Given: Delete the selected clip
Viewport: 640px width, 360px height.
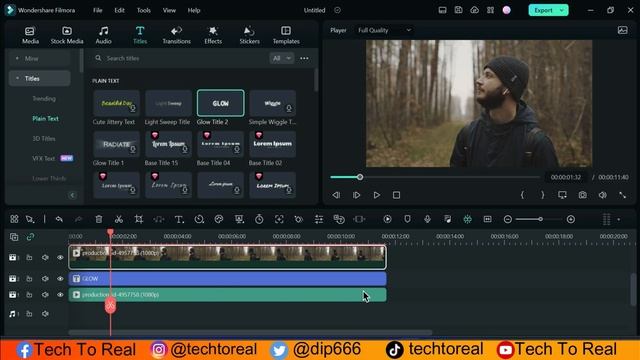Looking at the screenshot, I should [x=99, y=219].
